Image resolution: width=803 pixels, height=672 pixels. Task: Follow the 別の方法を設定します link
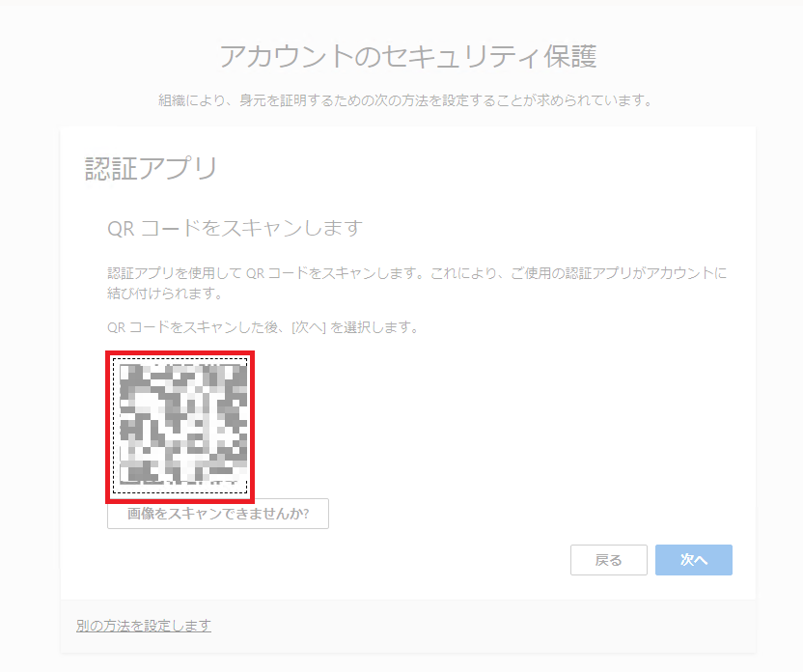tap(144, 626)
